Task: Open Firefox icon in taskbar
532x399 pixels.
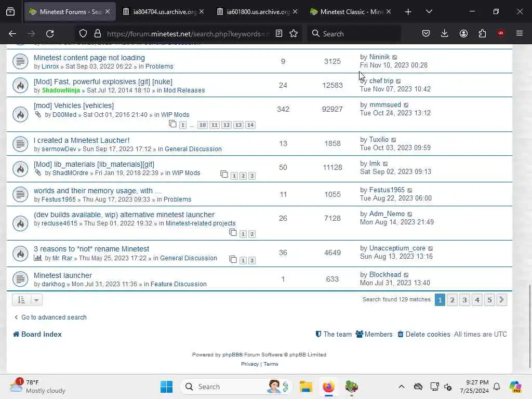Action: (328, 387)
